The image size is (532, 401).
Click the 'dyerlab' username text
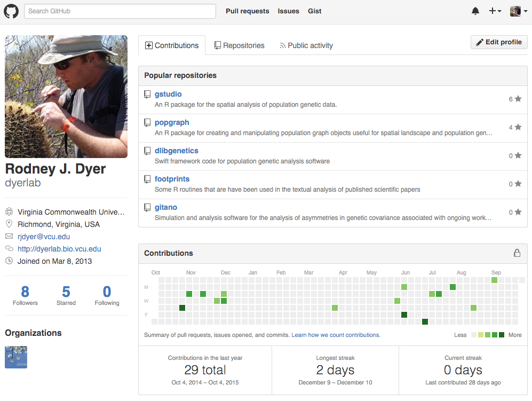click(x=23, y=183)
